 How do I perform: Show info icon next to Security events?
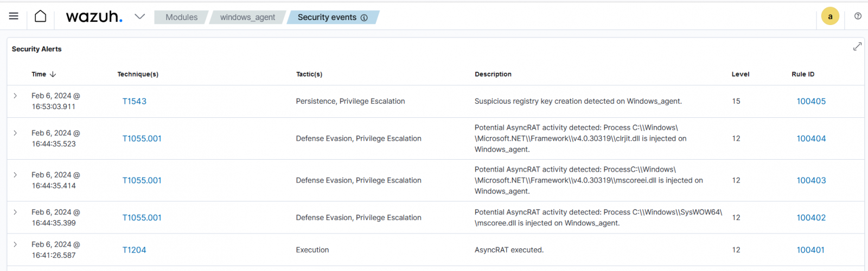364,17
